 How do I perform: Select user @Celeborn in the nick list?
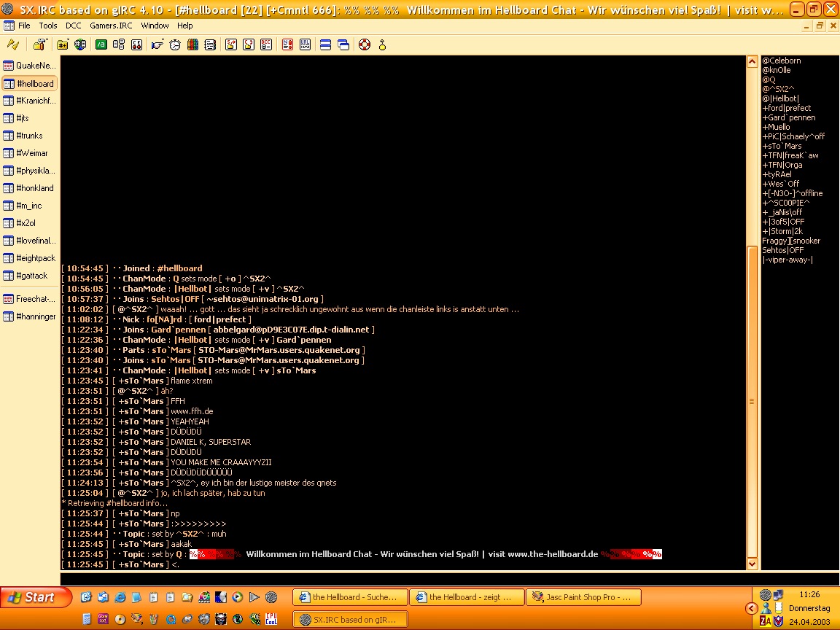(782, 61)
